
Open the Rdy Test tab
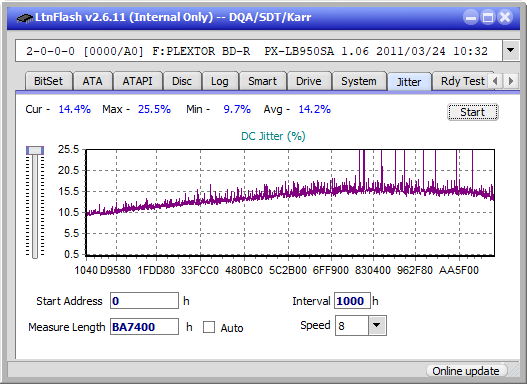click(462, 81)
